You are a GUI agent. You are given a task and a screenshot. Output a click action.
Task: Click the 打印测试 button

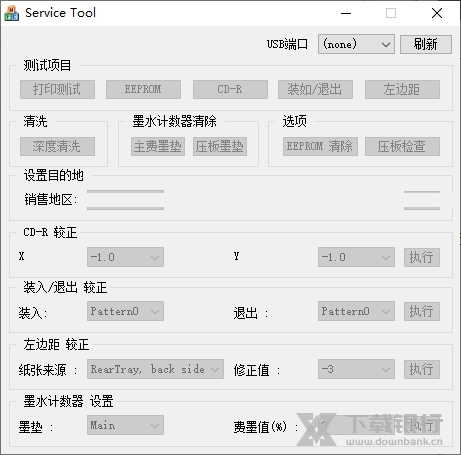tap(57, 89)
